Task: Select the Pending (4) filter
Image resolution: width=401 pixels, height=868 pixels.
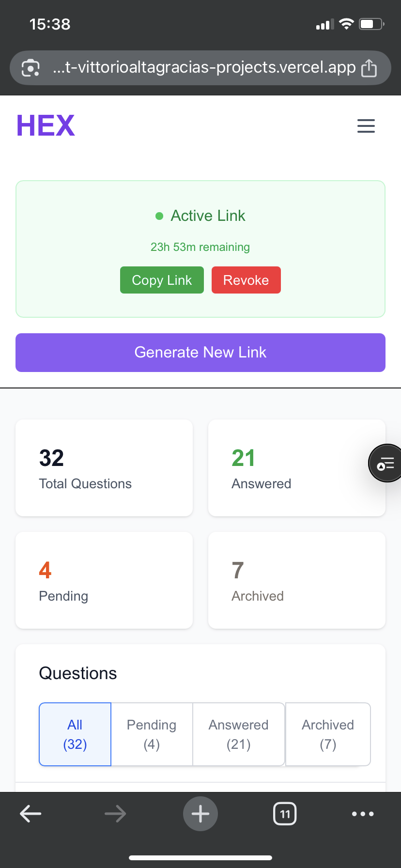Action: point(151,734)
